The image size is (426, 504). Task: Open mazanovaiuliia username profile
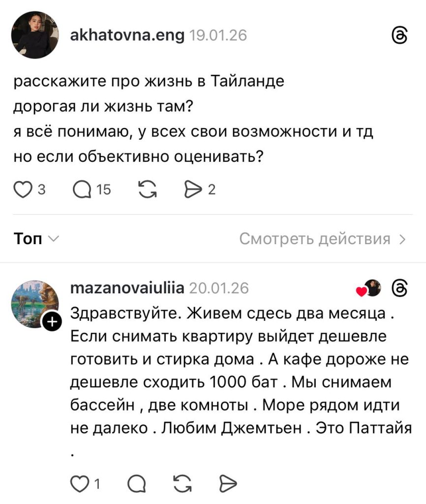point(127,288)
